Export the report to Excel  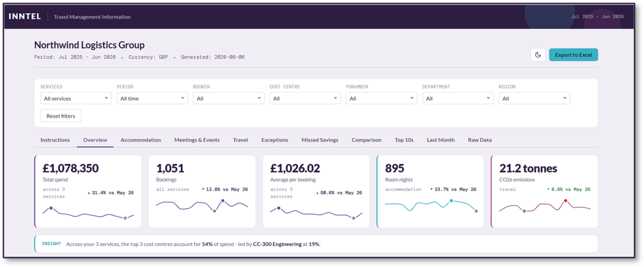point(573,55)
